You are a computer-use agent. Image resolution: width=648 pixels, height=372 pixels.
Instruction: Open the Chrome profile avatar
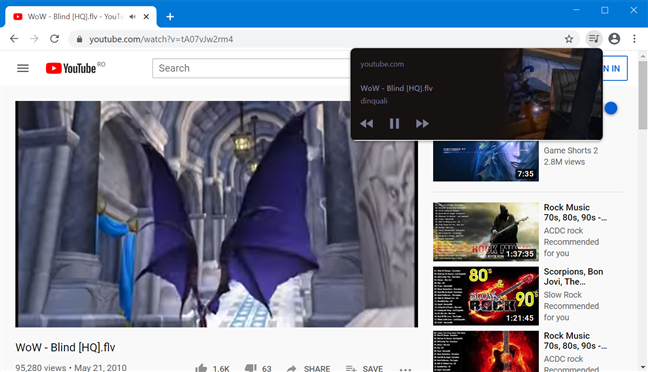[614, 38]
